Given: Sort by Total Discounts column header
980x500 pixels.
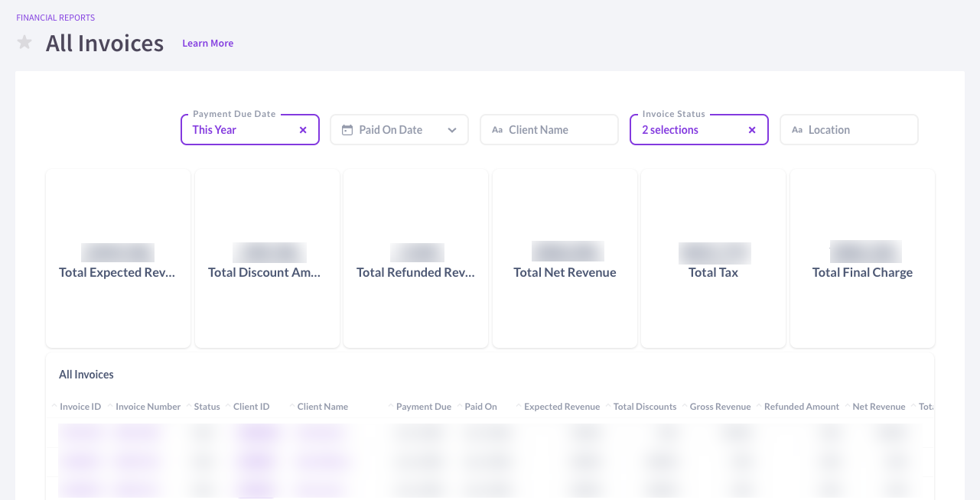Looking at the screenshot, I should pos(645,407).
